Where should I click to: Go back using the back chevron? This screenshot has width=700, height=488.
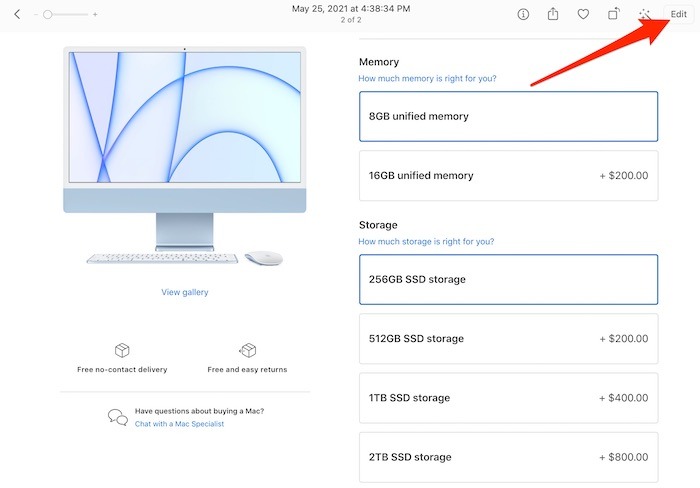17,14
